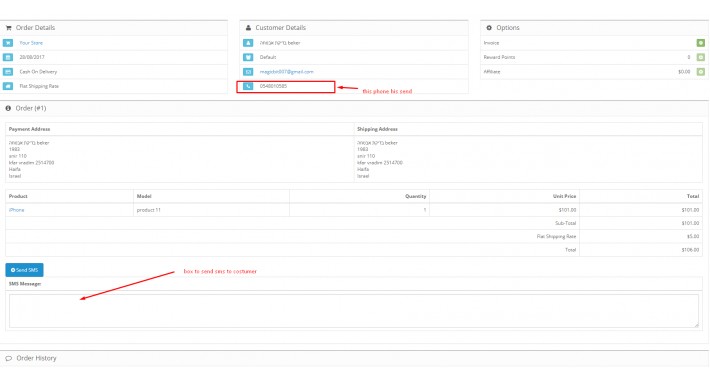The image size is (710, 380).
Task: Click the Flat Shipping Rate text in Order Details
Action: (39, 86)
